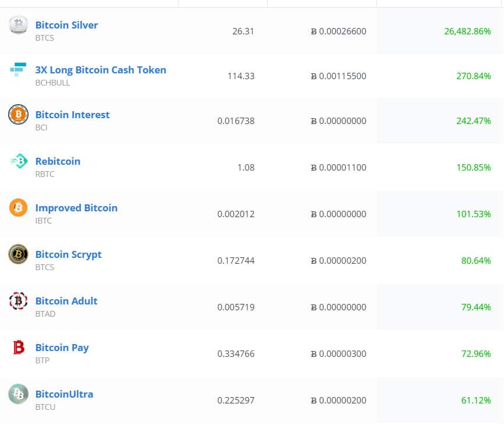Click the Improved Bitcoin orange icon

click(18, 208)
